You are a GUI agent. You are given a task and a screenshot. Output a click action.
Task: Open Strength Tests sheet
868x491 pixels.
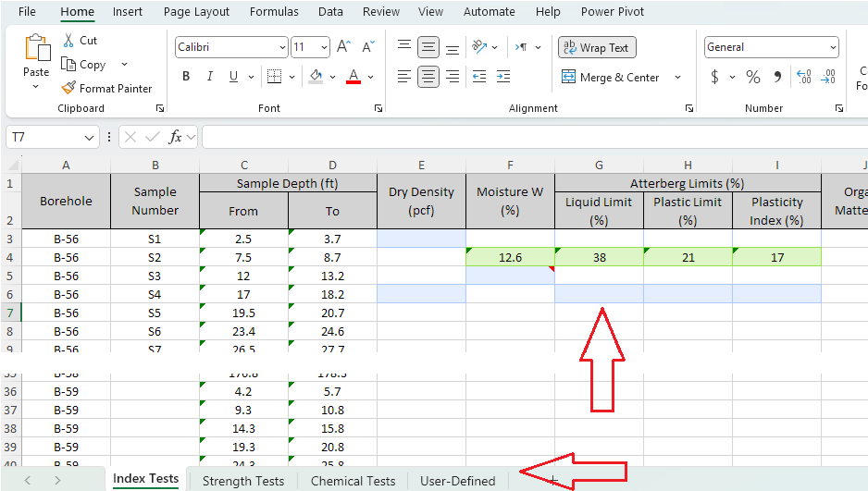tap(243, 481)
